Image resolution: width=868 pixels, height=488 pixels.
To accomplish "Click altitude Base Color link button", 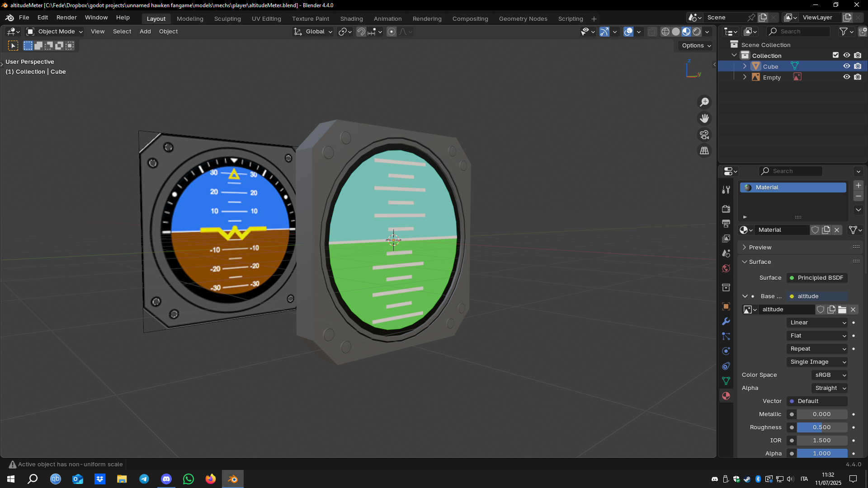I will point(817,296).
